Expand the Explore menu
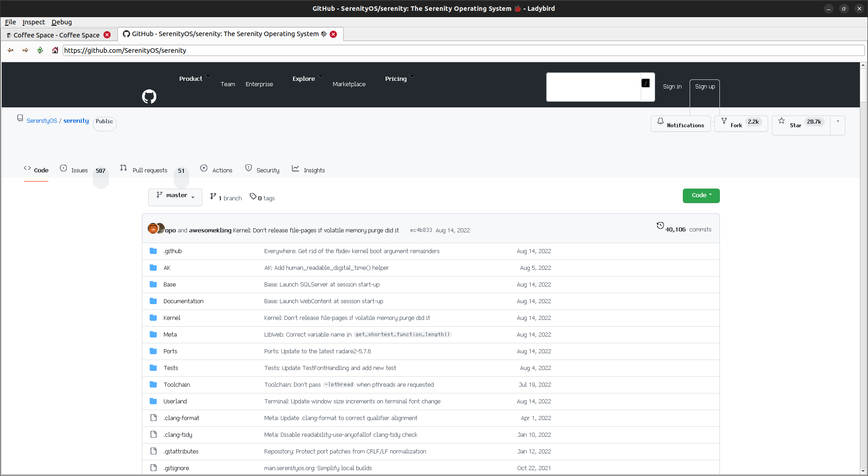868x476 pixels. pos(308,79)
